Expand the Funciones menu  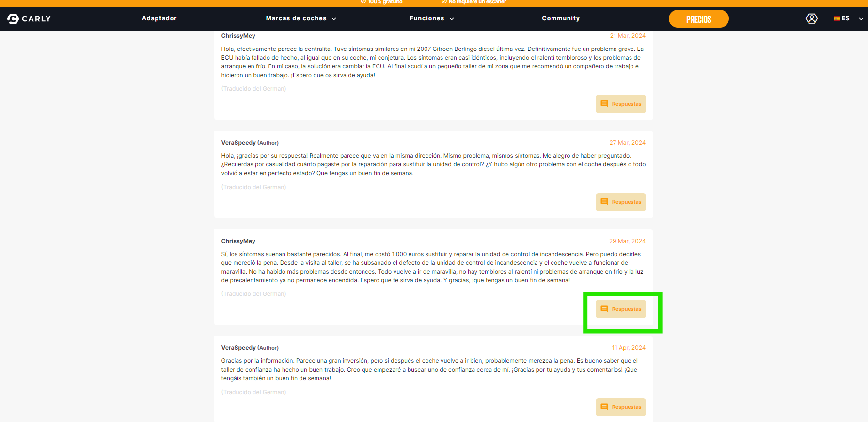coord(432,18)
